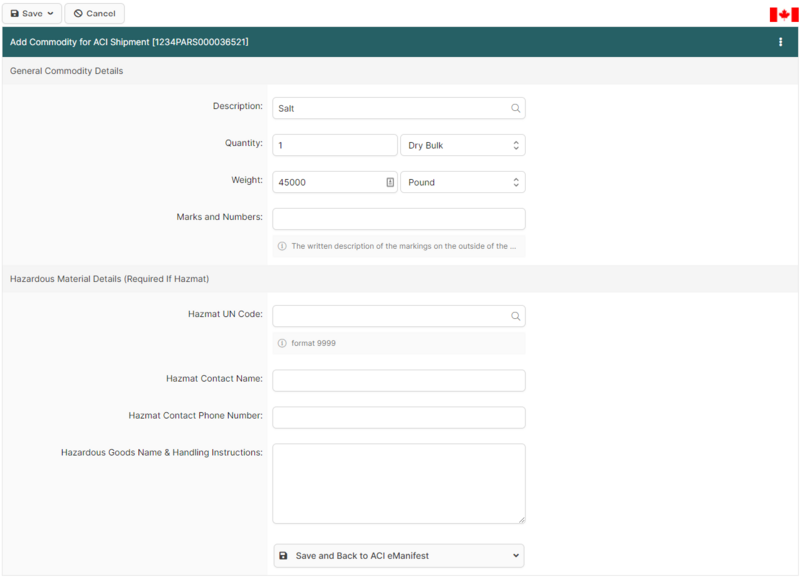Click the Canadian flag icon

point(783,14)
